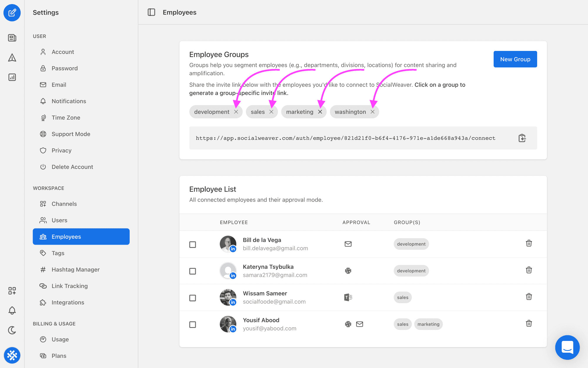Copy the invite link with the clipboard icon

(x=522, y=138)
